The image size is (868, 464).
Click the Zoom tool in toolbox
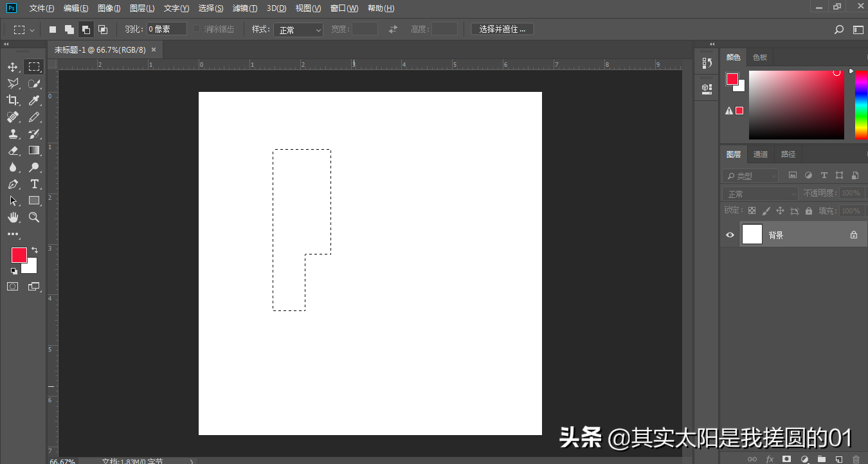[34, 217]
